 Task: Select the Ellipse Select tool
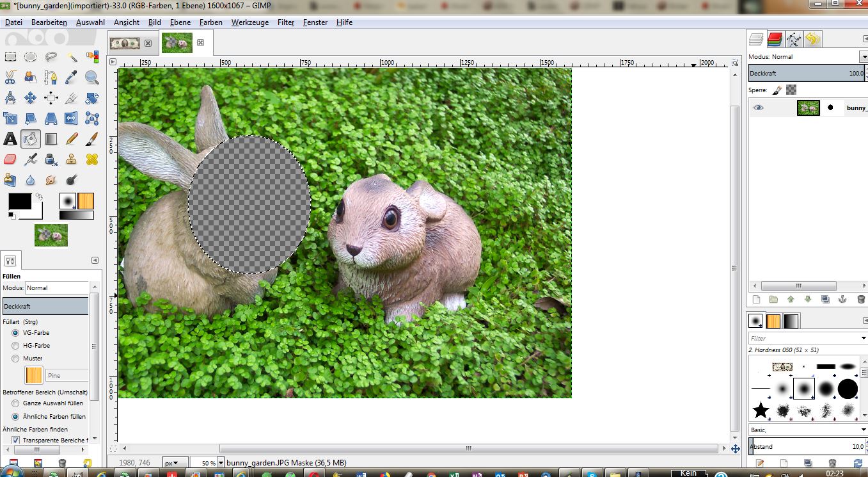point(30,57)
